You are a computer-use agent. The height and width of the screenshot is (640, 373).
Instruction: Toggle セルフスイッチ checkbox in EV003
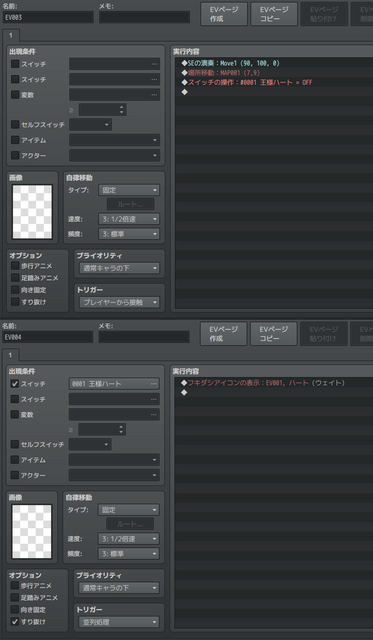15,124
